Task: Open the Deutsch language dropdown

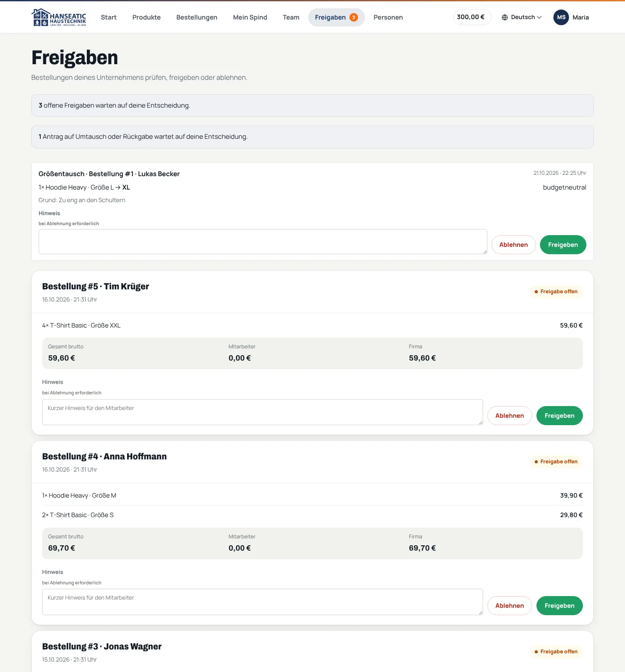Action: [522, 17]
